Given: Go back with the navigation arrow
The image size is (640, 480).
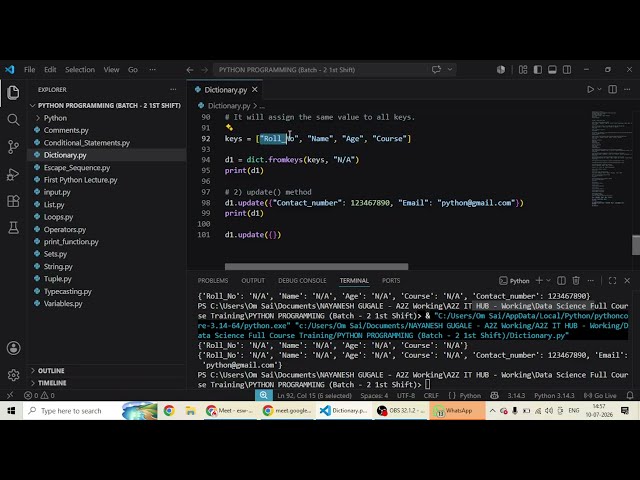Looking at the screenshot, I should point(190,70).
